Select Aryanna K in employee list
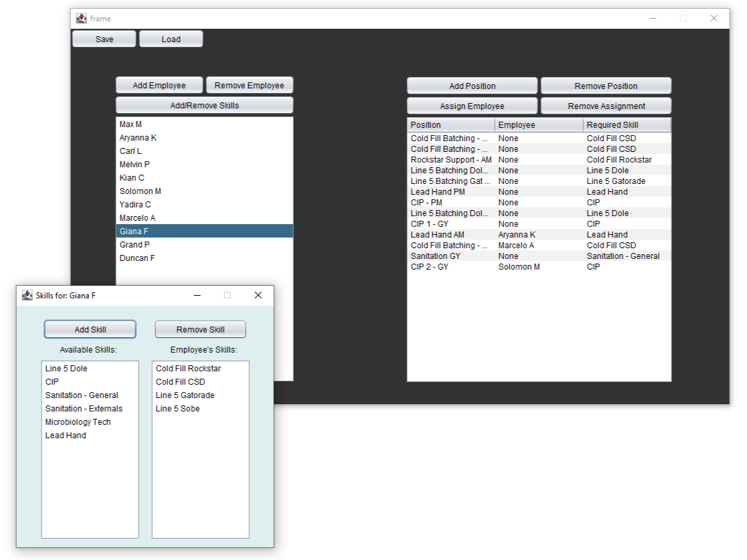Viewport: 747px width, 560px height. (x=138, y=138)
